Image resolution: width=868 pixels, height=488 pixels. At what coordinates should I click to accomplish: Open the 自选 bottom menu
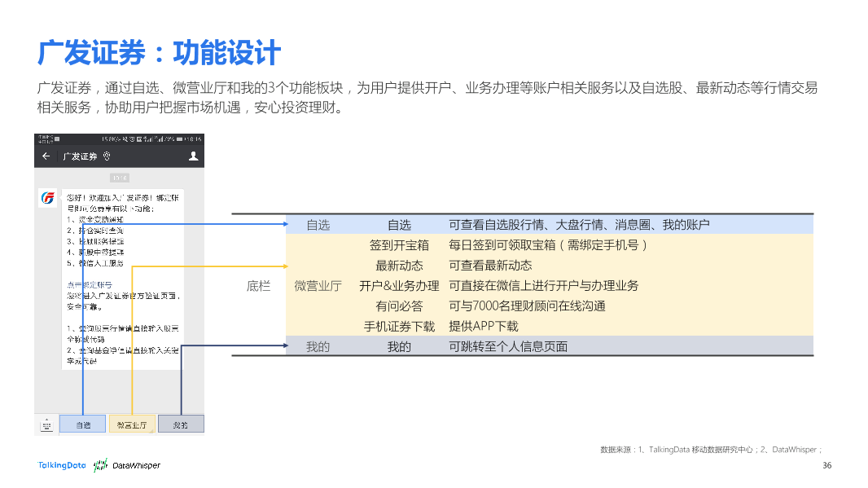83,424
